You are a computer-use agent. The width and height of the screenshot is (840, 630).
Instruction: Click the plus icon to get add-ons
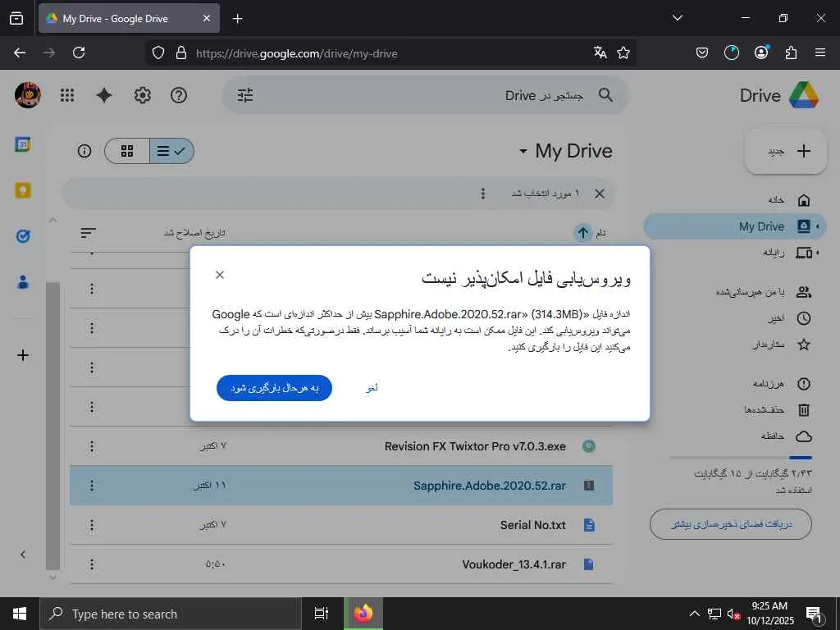[x=23, y=355]
